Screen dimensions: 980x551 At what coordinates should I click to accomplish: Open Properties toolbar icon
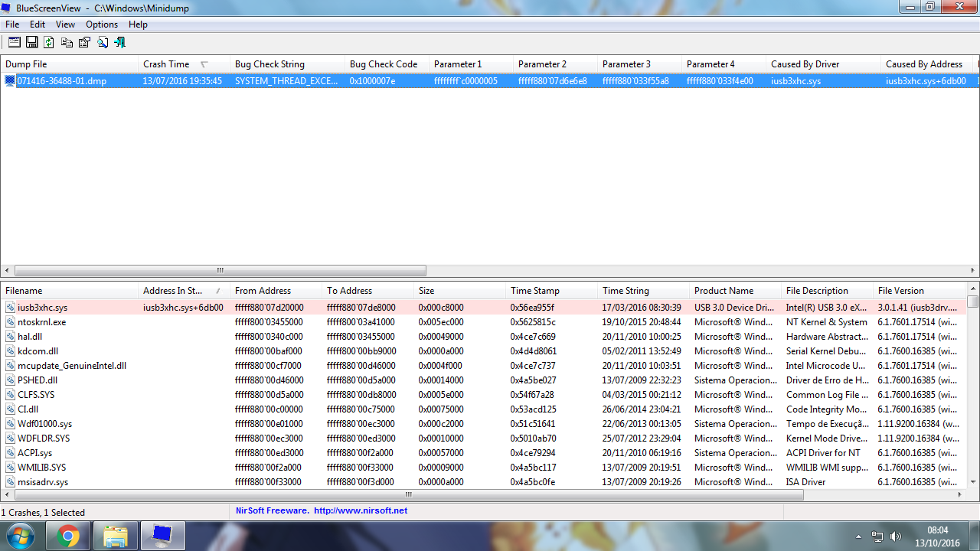tap(84, 42)
